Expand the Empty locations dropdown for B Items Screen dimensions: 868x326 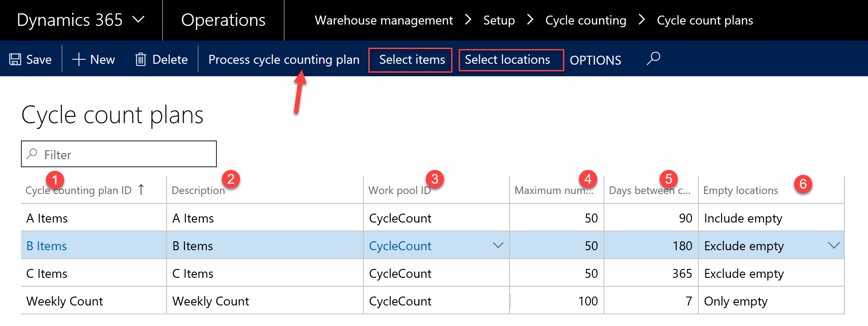[x=833, y=246]
